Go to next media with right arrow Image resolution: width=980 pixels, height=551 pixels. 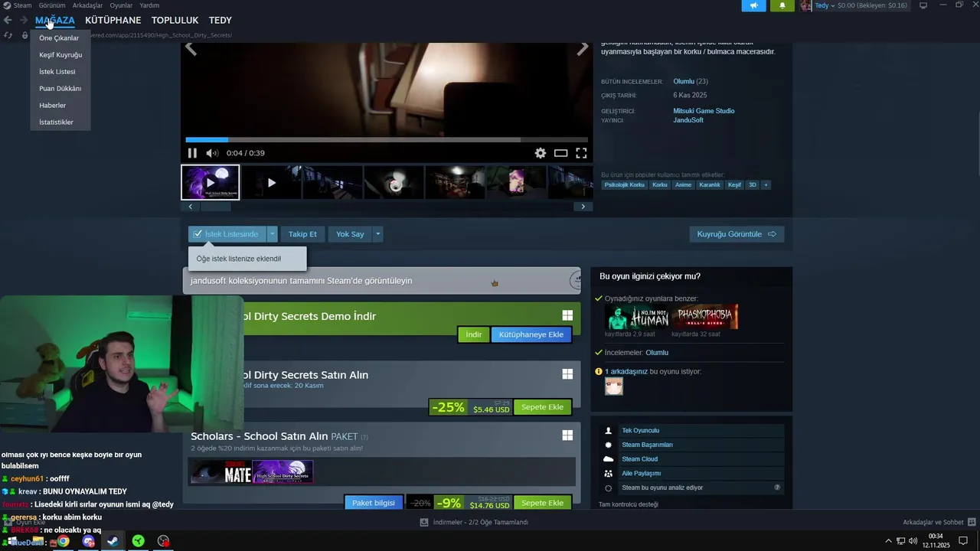(583, 49)
